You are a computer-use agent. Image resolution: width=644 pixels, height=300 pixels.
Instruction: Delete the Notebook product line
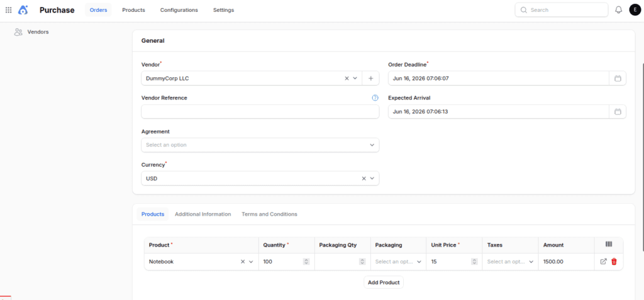coord(614,262)
